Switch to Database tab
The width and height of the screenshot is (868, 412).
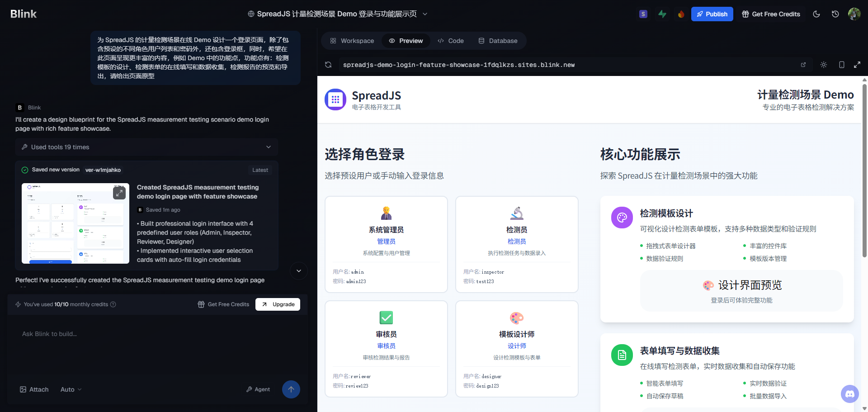click(x=498, y=41)
